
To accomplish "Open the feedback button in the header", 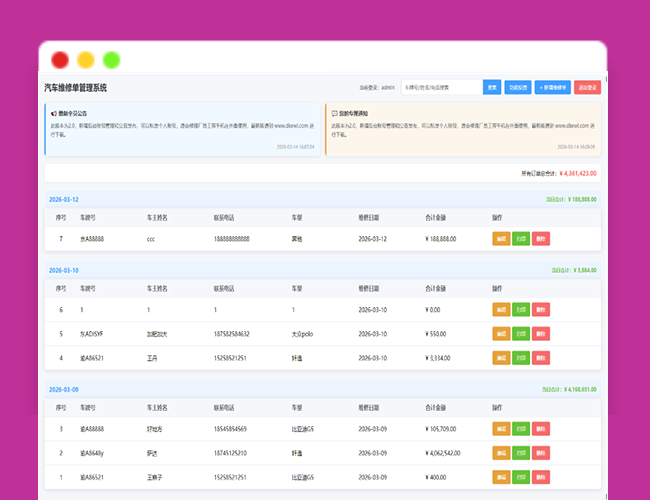I will [x=517, y=87].
